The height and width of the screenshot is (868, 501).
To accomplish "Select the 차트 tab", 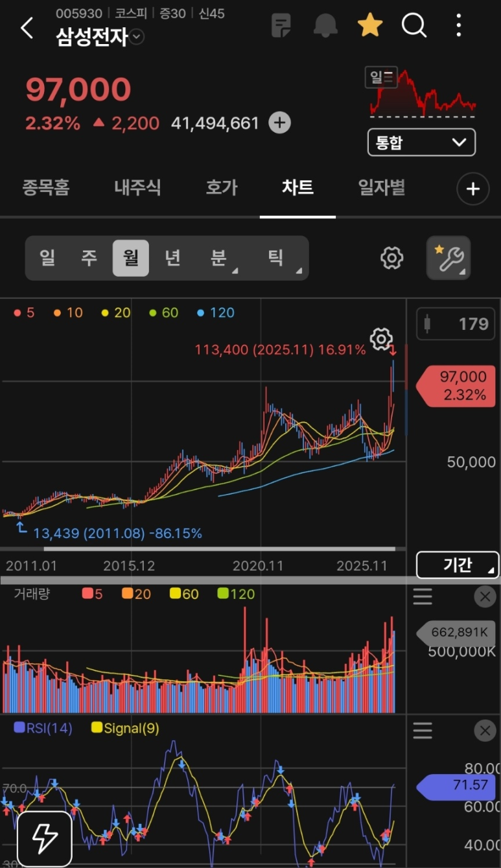I will [x=297, y=188].
